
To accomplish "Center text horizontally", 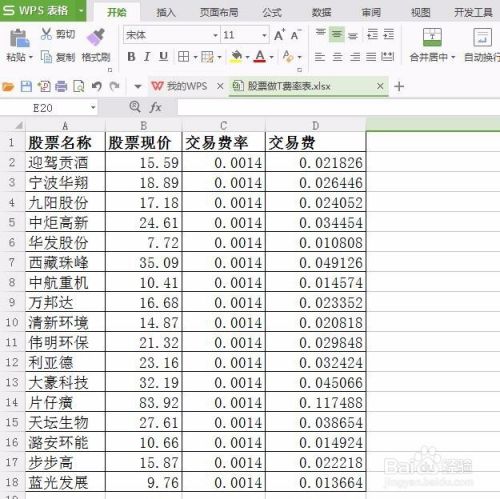I will click(x=337, y=57).
